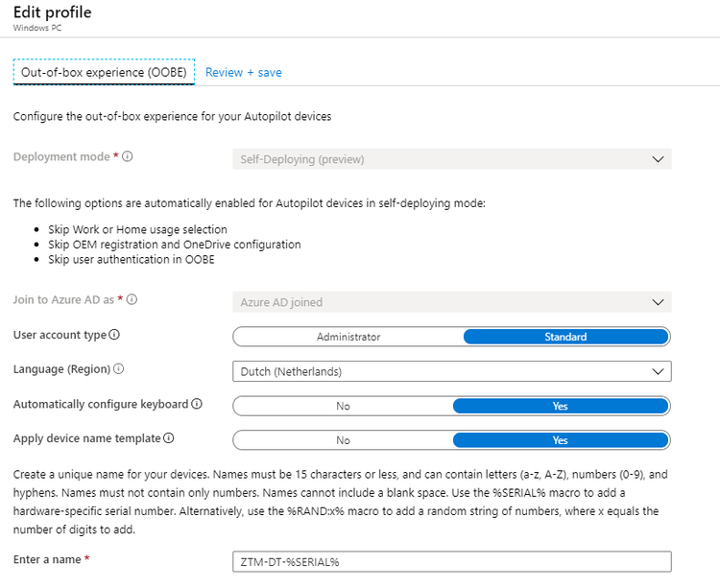Image resolution: width=720 pixels, height=588 pixels.
Task: Select No for Apply device name template
Action: click(343, 440)
